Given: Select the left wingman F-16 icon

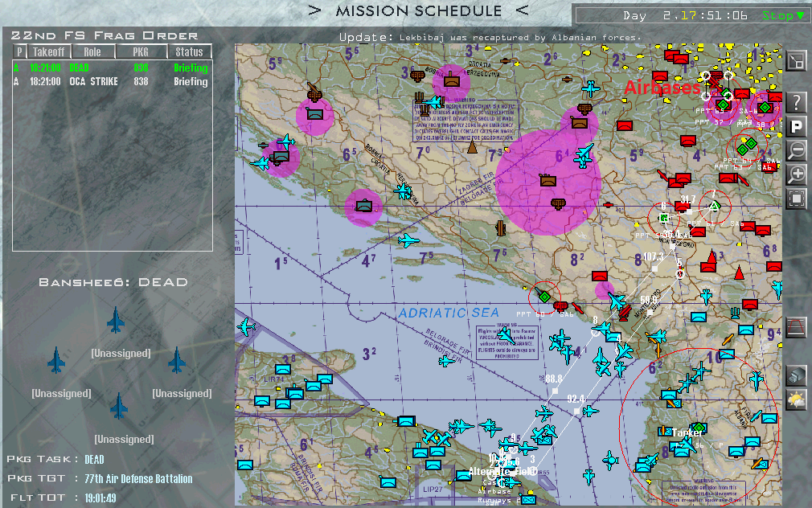Looking at the screenshot, I should click(x=56, y=360).
